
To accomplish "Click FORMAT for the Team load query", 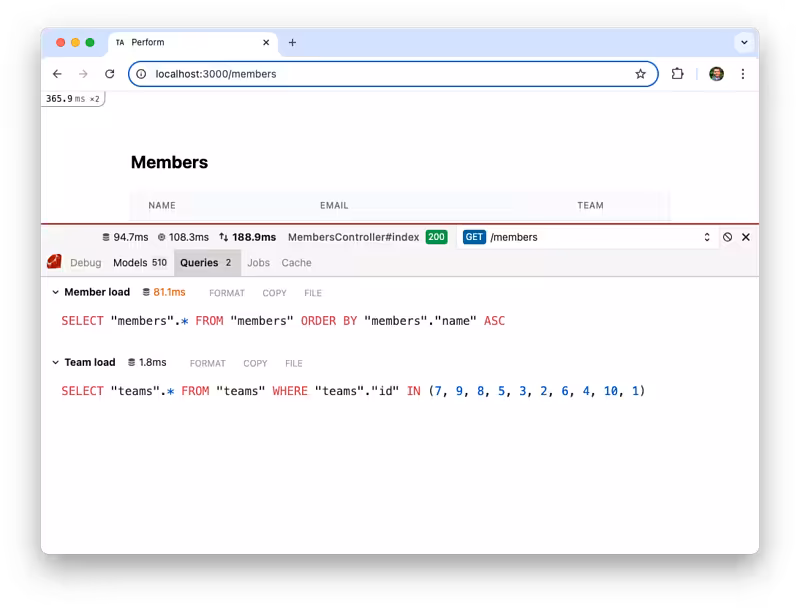I will coord(208,364).
